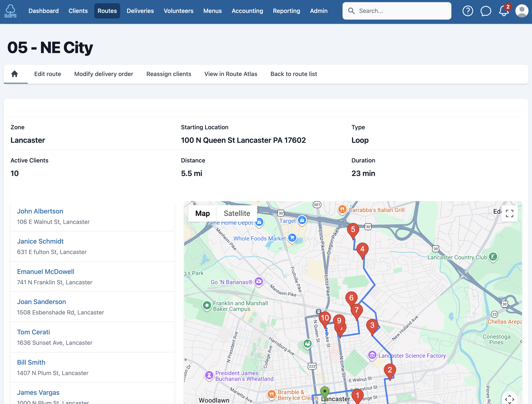The height and width of the screenshot is (404, 532).
Task: Open client John Albertson
Action: click(x=40, y=211)
